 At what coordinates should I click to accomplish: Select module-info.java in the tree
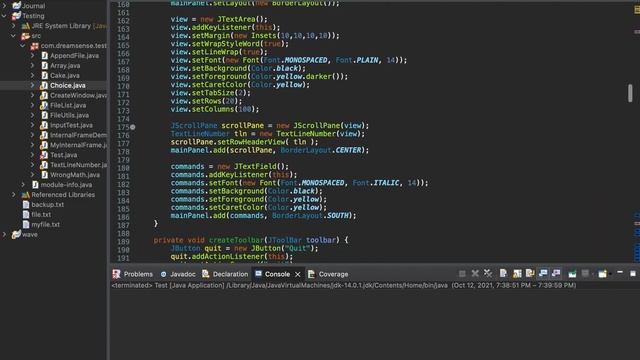pyautogui.click(x=66, y=185)
